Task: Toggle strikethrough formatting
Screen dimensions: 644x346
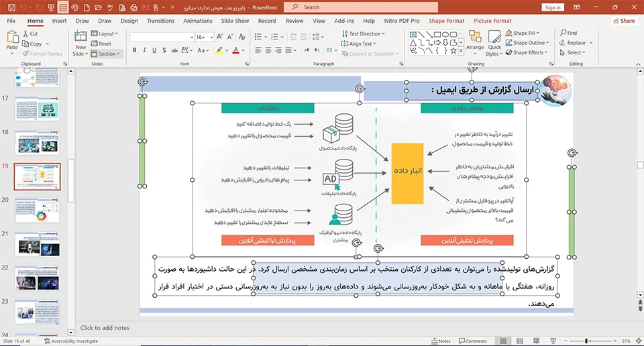Action: (x=174, y=50)
